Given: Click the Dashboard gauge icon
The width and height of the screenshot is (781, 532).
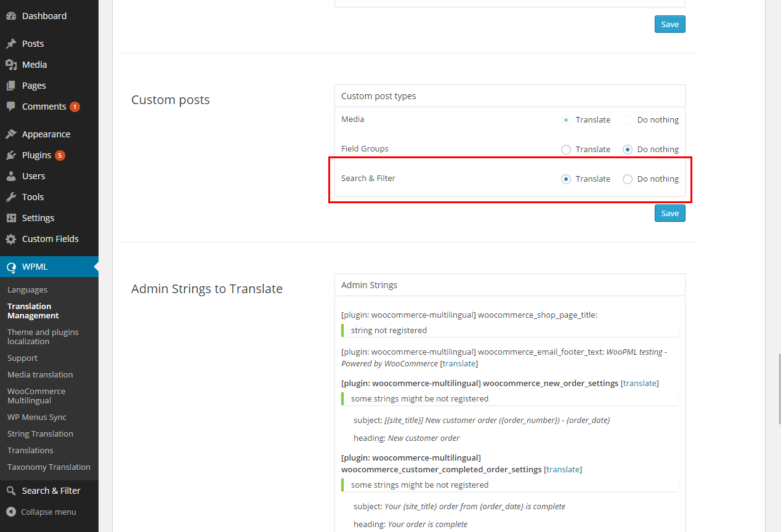Looking at the screenshot, I should tap(11, 16).
